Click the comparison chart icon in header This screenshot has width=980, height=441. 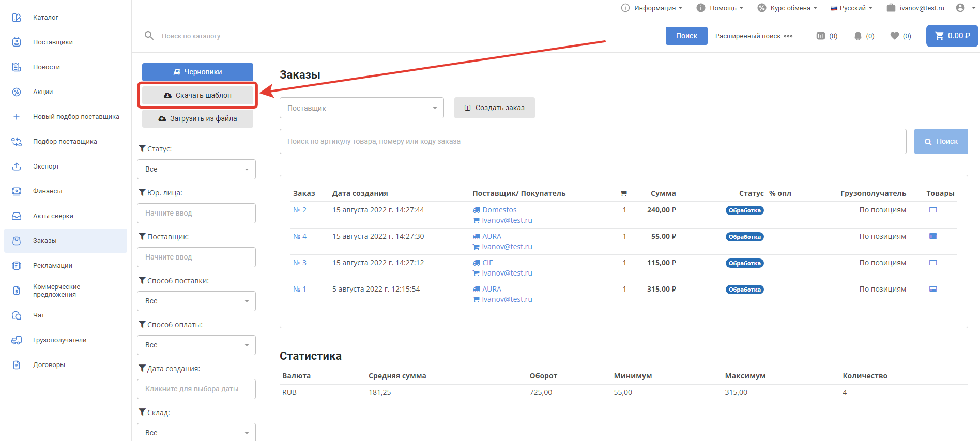(x=821, y=36)
